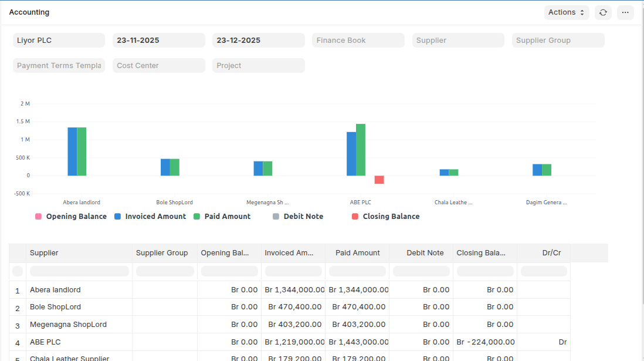Open the to date 23-12-2025 picker
Image resolution: width=644 pixels, height=361 pixels.
point(258,41)
